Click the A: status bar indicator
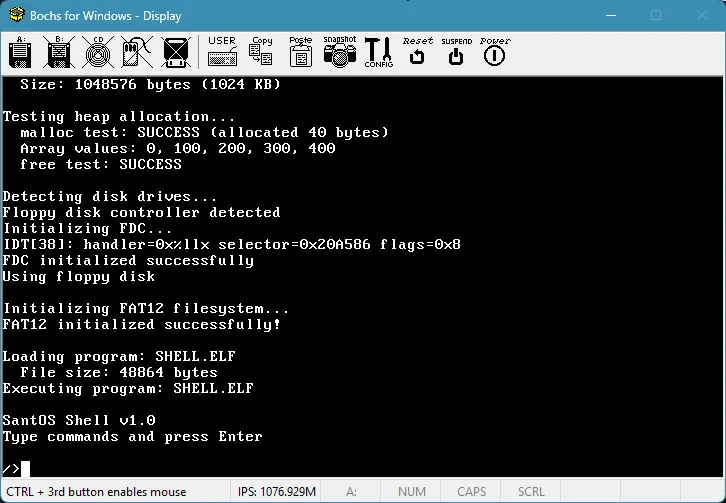This screenshot has height=503, width=726. 351,491
